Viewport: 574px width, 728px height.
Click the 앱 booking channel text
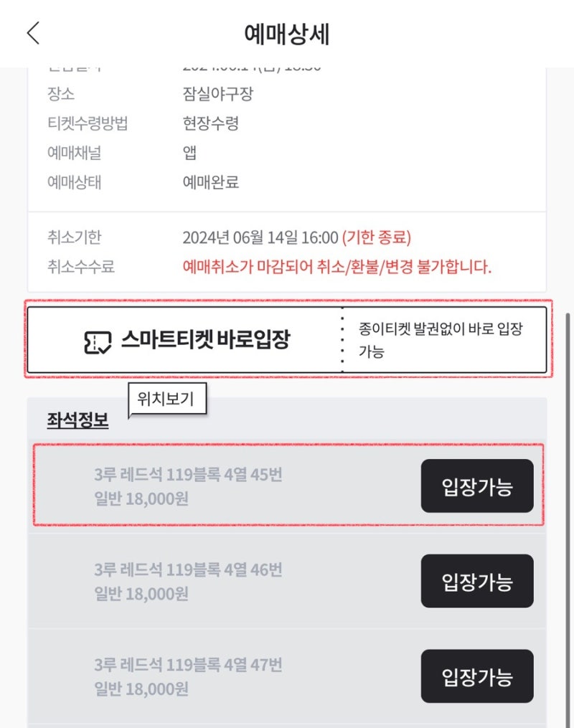coord(189,153)
